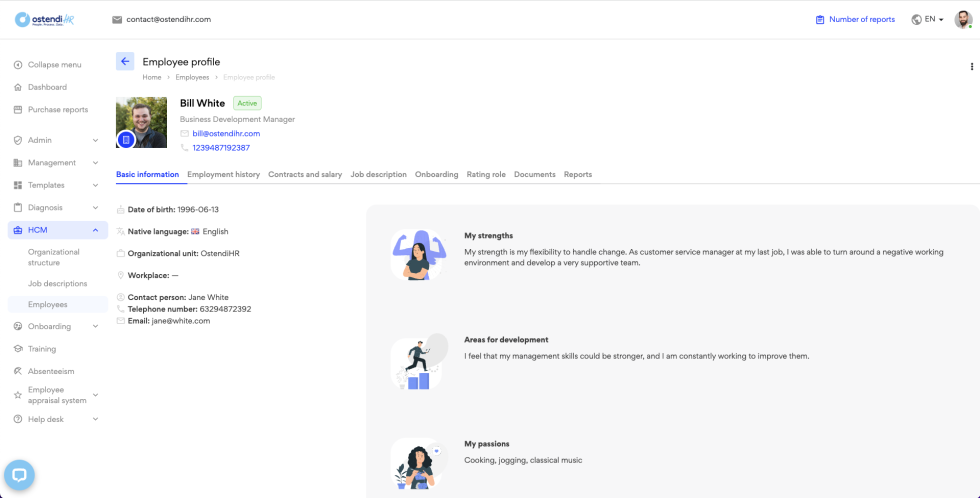980x498 pixels.
Task: Click the Dashboard home icon in sidebar
Action: [18, 87]
